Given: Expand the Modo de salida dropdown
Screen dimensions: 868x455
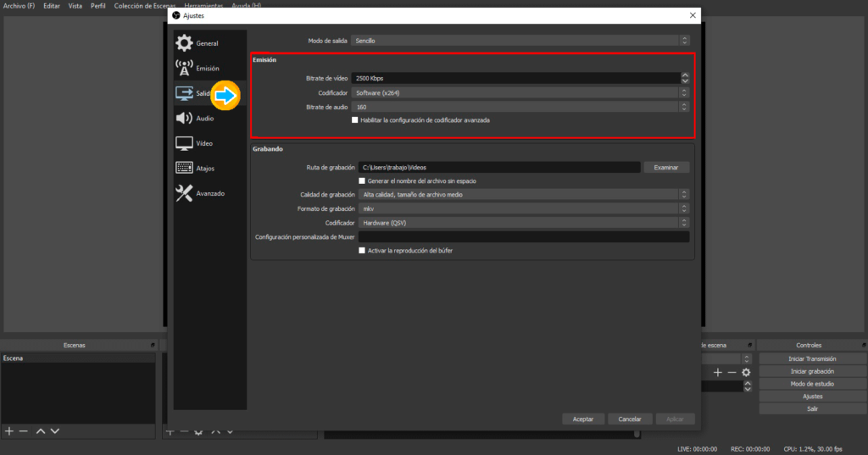Looking at the screenshot, I should 520,41.
